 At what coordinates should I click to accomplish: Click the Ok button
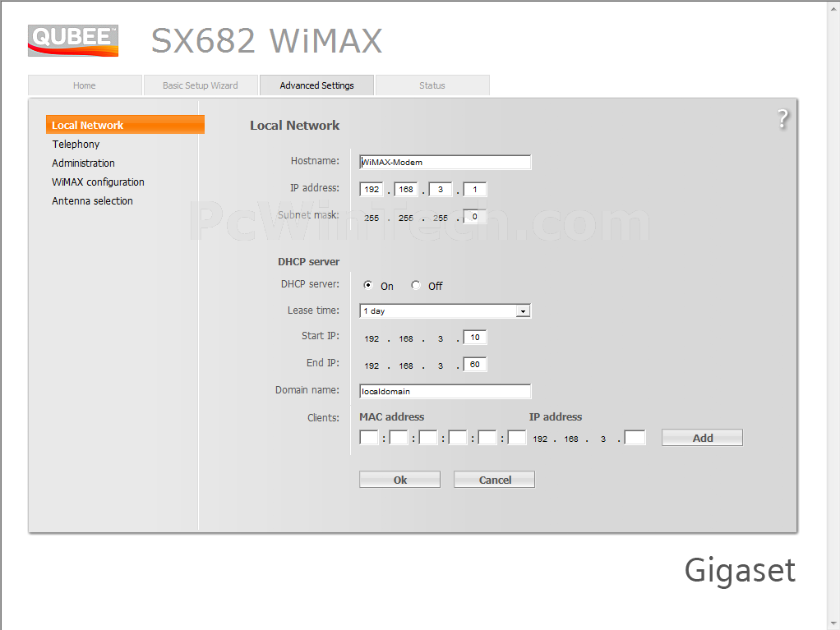coord(399,480)
